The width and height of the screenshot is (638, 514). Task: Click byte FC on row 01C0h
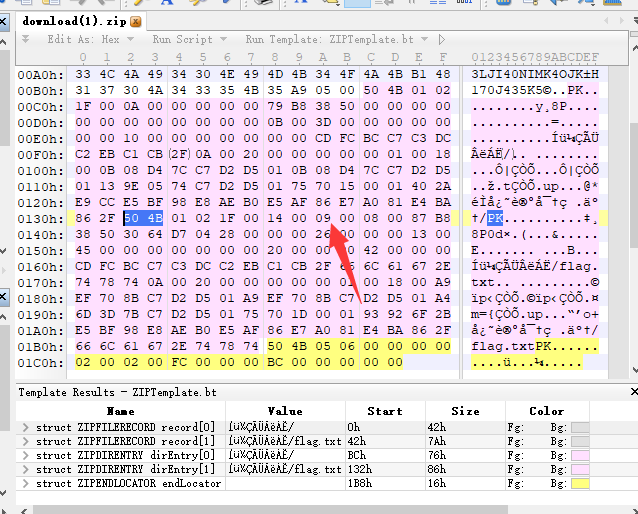pyautogui.click(x=179, y=363)
